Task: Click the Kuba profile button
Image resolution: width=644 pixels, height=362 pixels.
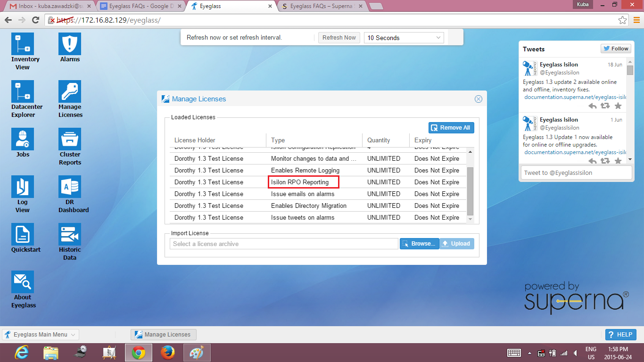Action: coord(582,4)
